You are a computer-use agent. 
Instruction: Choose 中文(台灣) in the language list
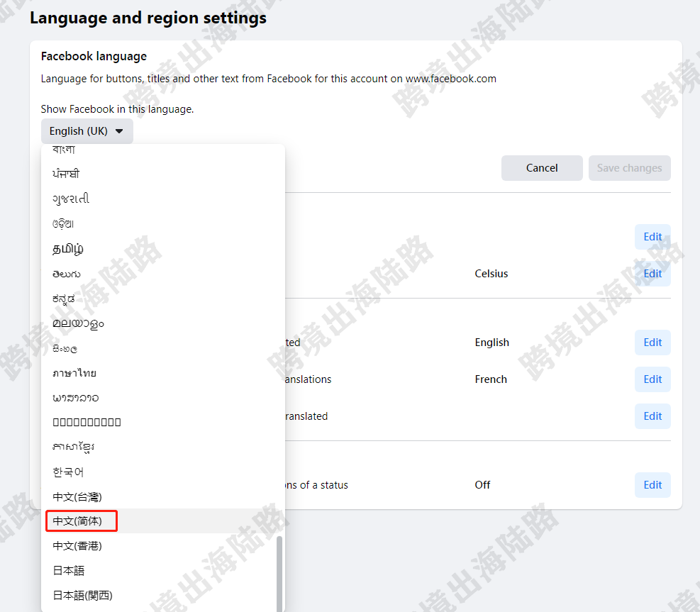point(81,496)
